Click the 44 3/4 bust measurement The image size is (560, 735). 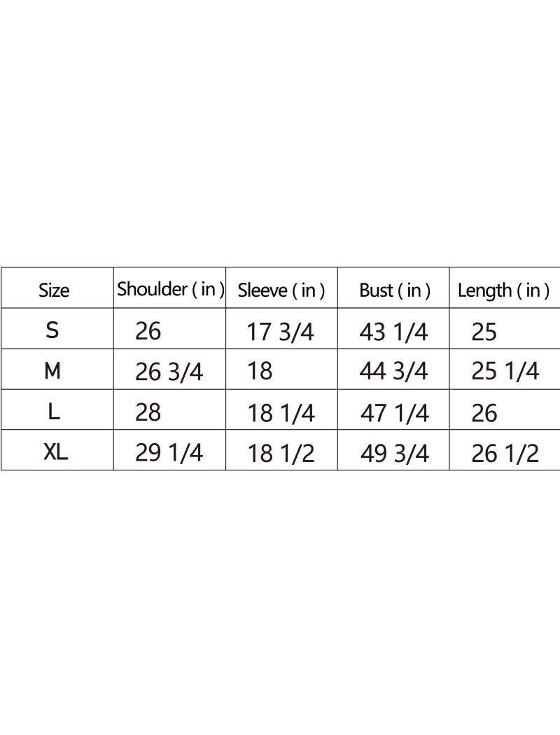point(393,372)
